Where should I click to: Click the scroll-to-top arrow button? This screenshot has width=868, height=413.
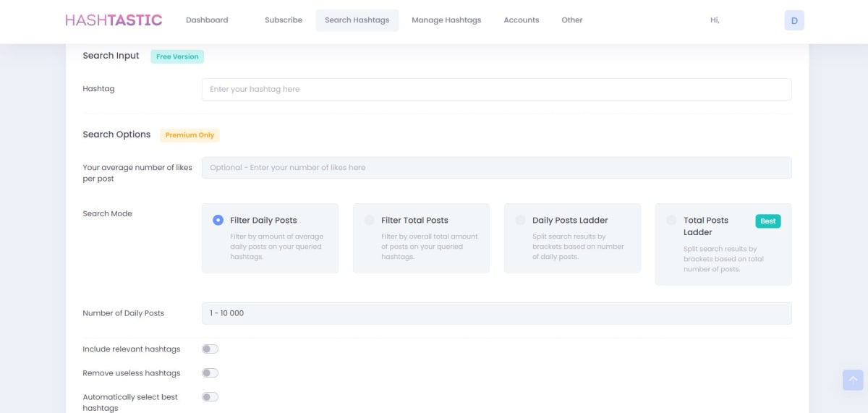[852, 380]
